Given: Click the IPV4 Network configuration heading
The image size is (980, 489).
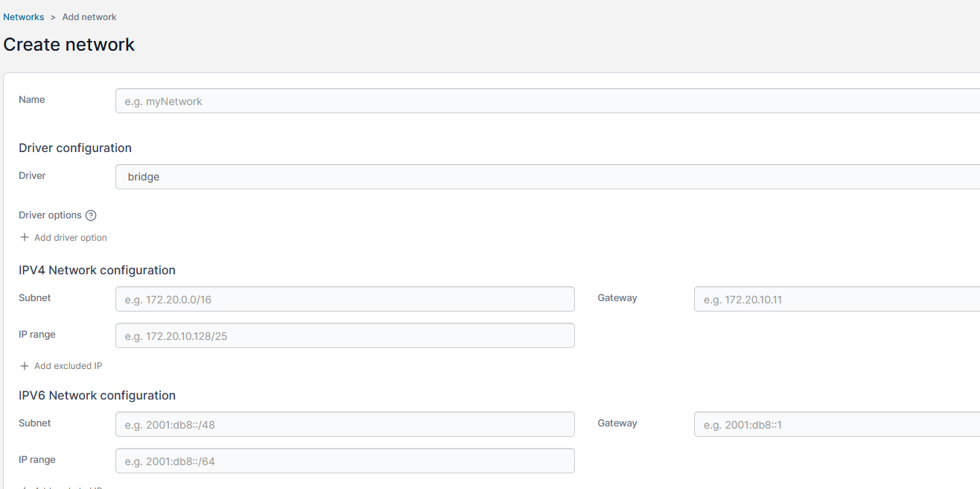Looking at the screenshot, I should (x=97, y=270).
